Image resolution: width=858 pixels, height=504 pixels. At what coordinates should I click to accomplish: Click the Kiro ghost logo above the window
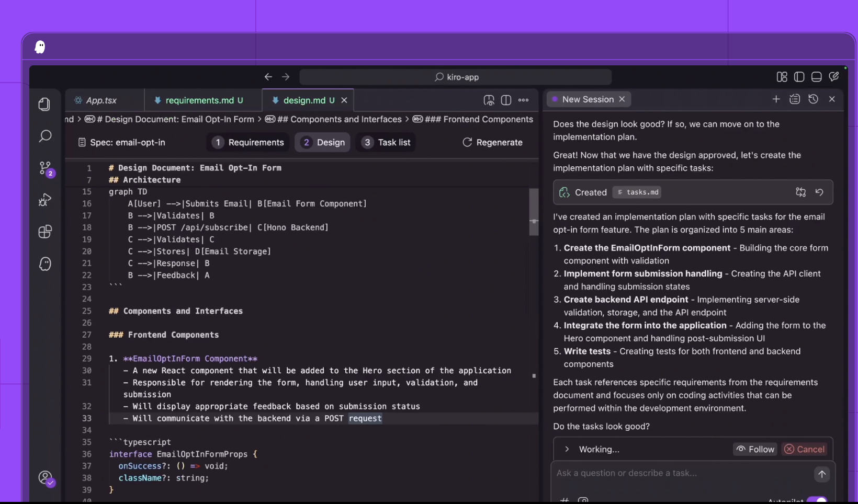pyautogui.click(x=40, y=47)
